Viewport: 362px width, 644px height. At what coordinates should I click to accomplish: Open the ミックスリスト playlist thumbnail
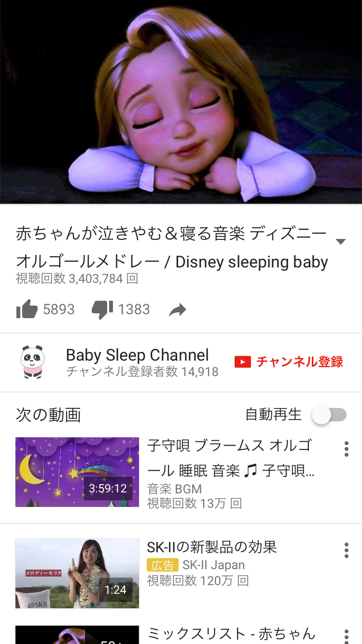pos(77,635)
